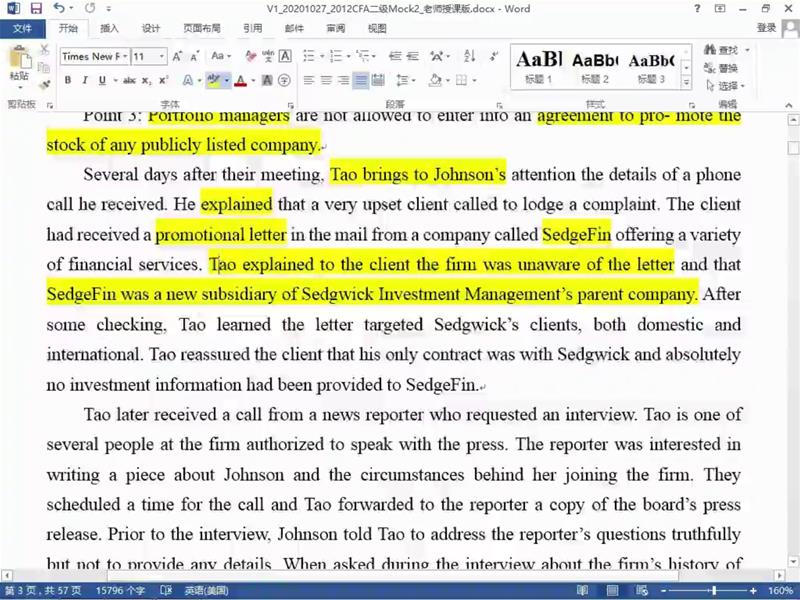
Task: Switch to the 插入 (Insert) tab
Action: pos(109,29)
